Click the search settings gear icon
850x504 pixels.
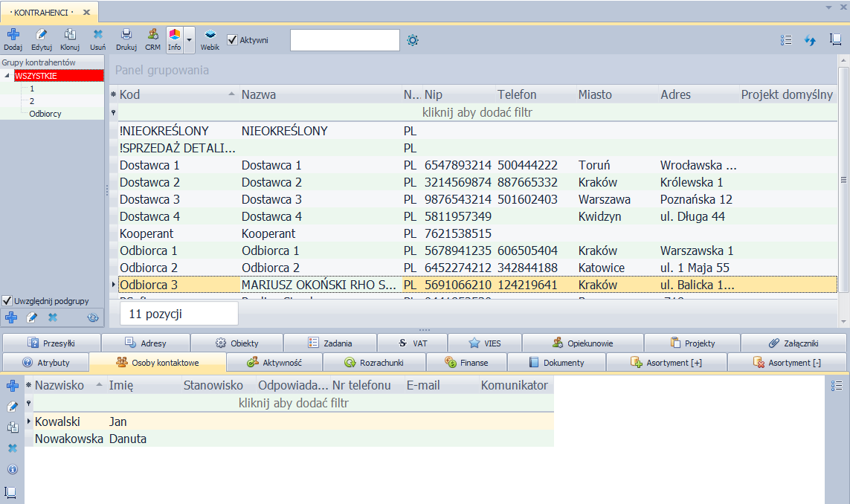tap(413, 40)
